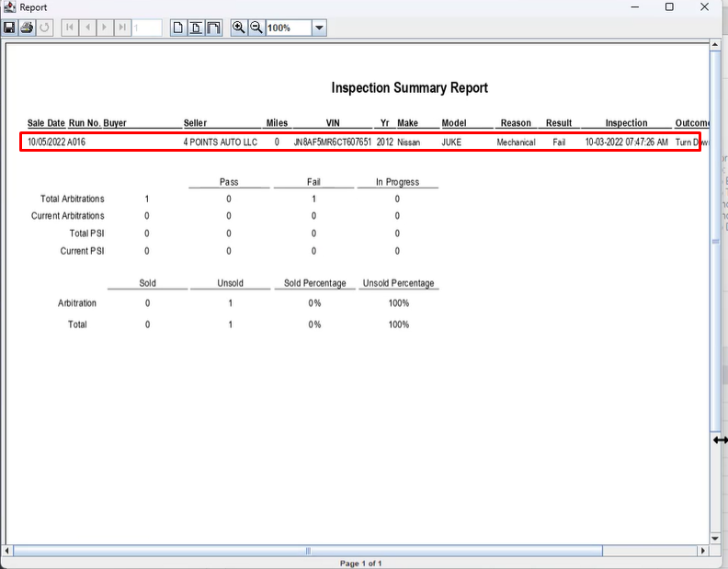
Task: Click the Save report icon
Action: pos(9,28)
